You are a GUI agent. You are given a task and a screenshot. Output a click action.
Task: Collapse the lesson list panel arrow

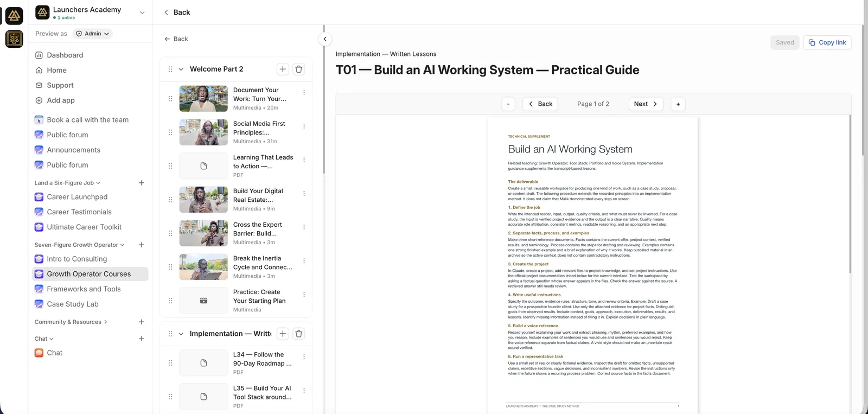[x=325, y=39]
